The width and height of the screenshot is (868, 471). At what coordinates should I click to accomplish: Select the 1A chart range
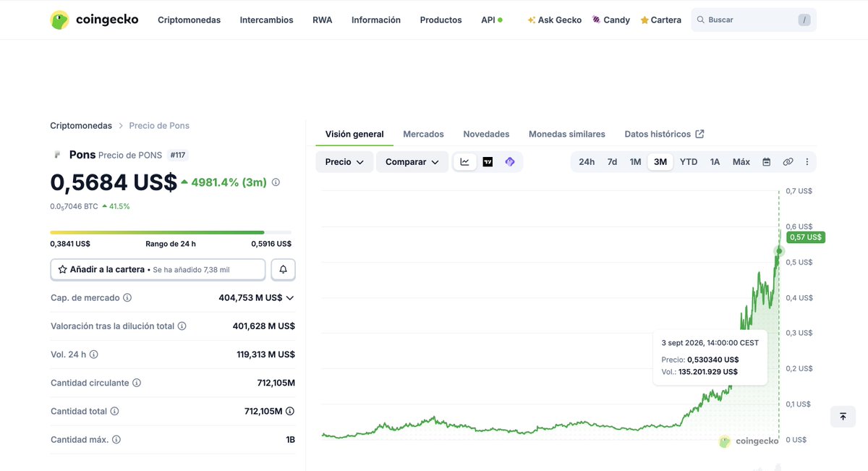pos(715,162)
